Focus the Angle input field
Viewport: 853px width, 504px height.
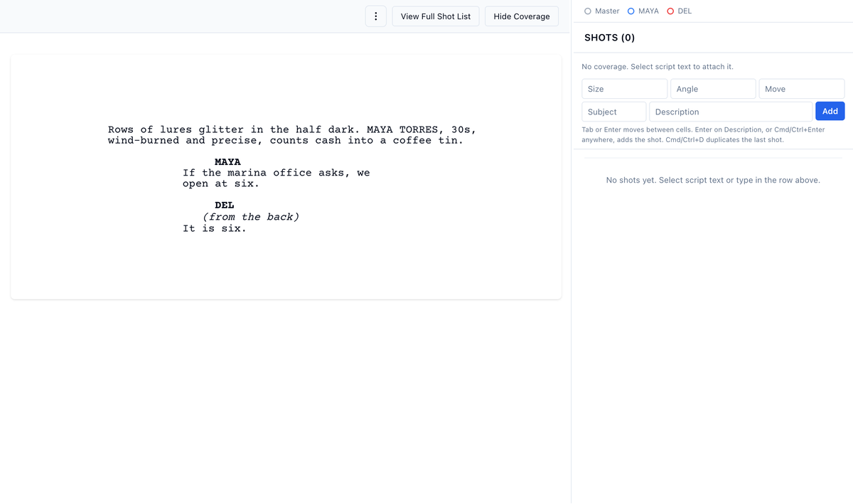click(713, 89)
